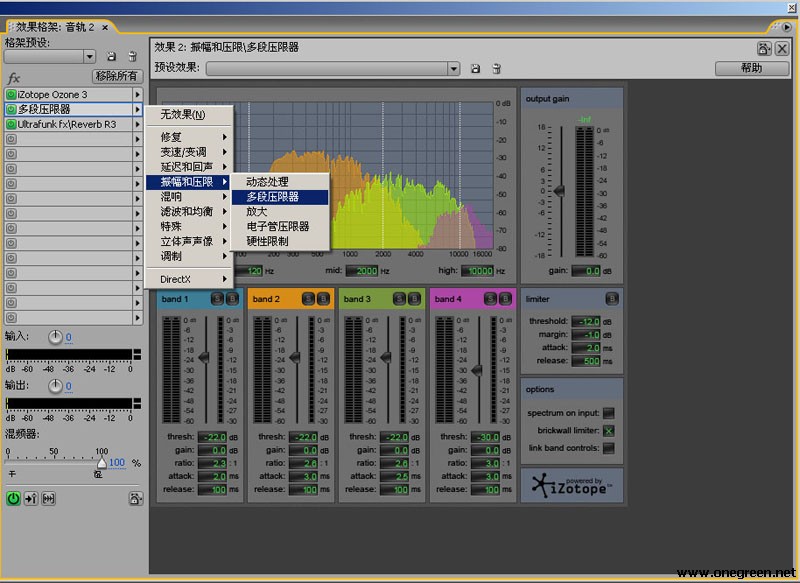Screen dimensions: 800x583
Task: Click the B bypass icon on the limiter panel
Action: coord(612,298)
